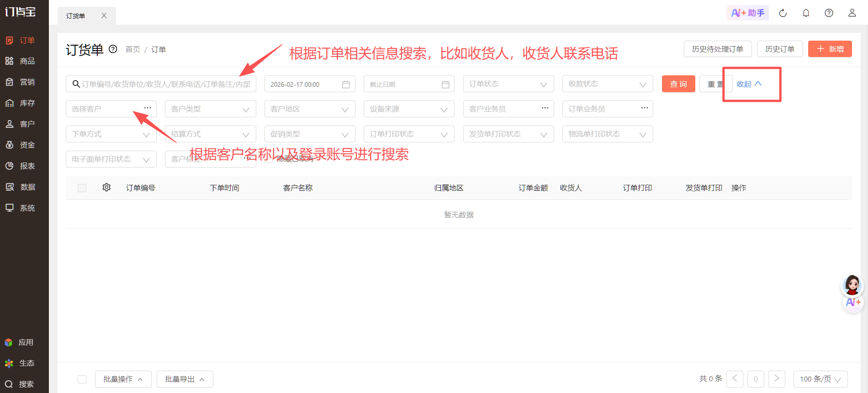Viewport: 868px width, 393px height.
Task: Open 历史待处理订单
Action: (718, 49)
